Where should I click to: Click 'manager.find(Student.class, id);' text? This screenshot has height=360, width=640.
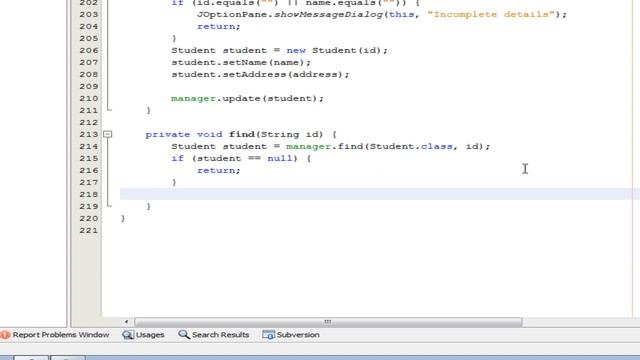(x=388, y=146)
